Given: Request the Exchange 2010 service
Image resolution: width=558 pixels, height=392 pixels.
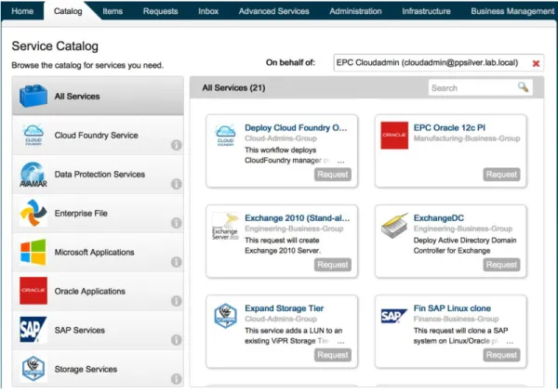Looking at the screenshot, I should 332,265.
